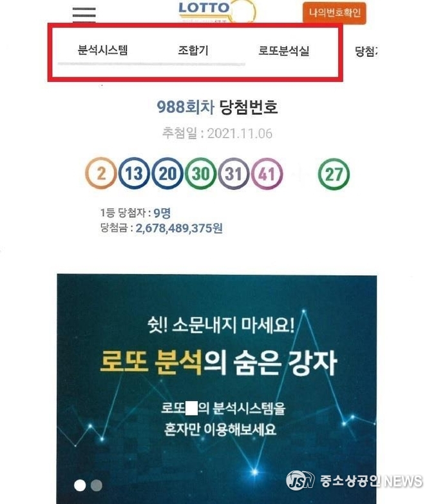
Task: Click the 중소상공인 NEWS watermark logo
Action: coord(354,481)
